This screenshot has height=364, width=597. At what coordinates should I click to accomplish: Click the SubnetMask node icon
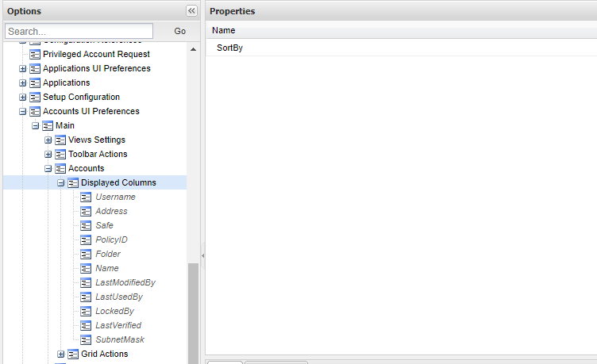(x=86, y=339)
